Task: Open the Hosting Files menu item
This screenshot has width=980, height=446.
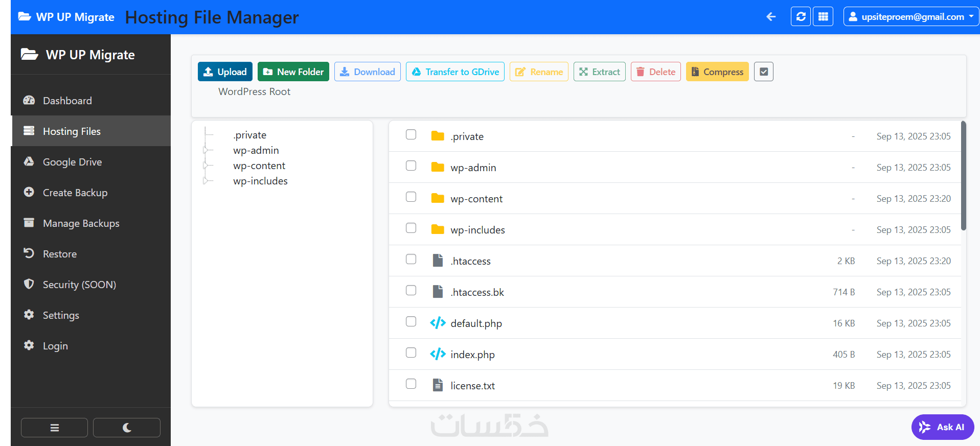Action: [x=91, y=131]
